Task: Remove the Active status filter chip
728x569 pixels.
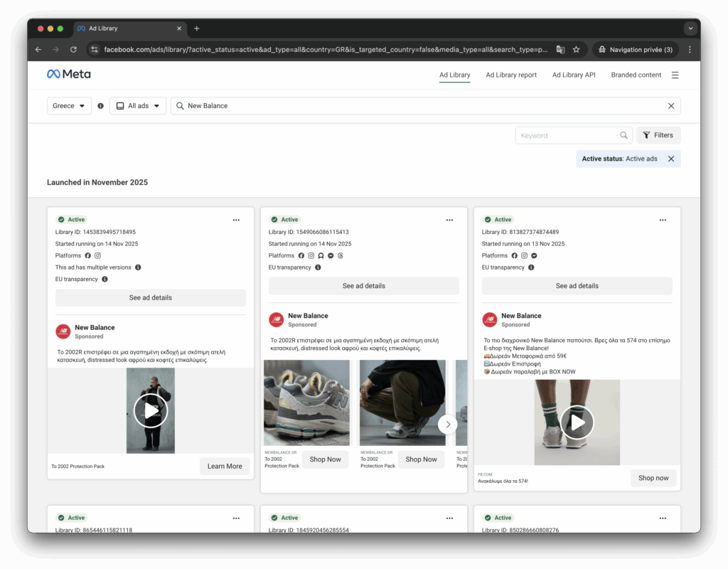Action: coord(670,159)
